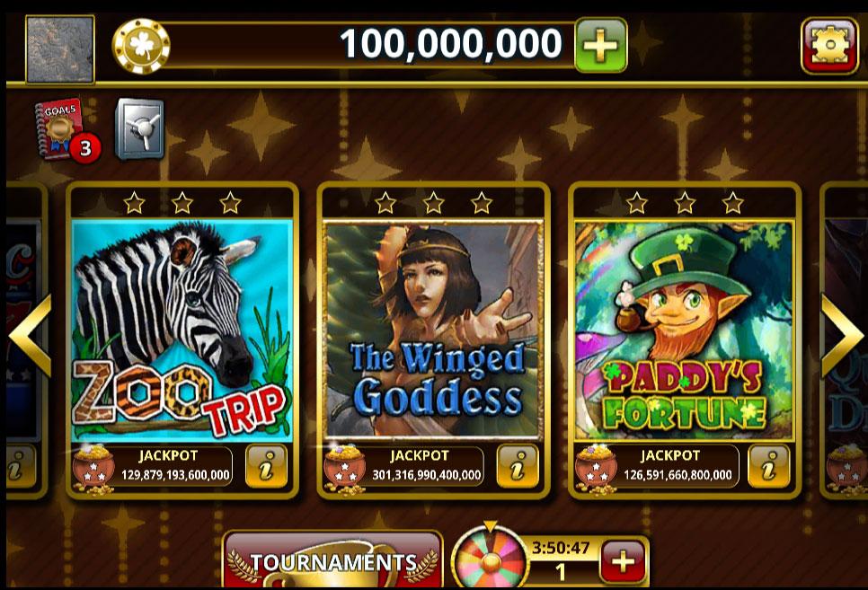This screenshot has width=868, height=590.
Task: Show info for Zoo Trip slot
Action: (266, 467)
